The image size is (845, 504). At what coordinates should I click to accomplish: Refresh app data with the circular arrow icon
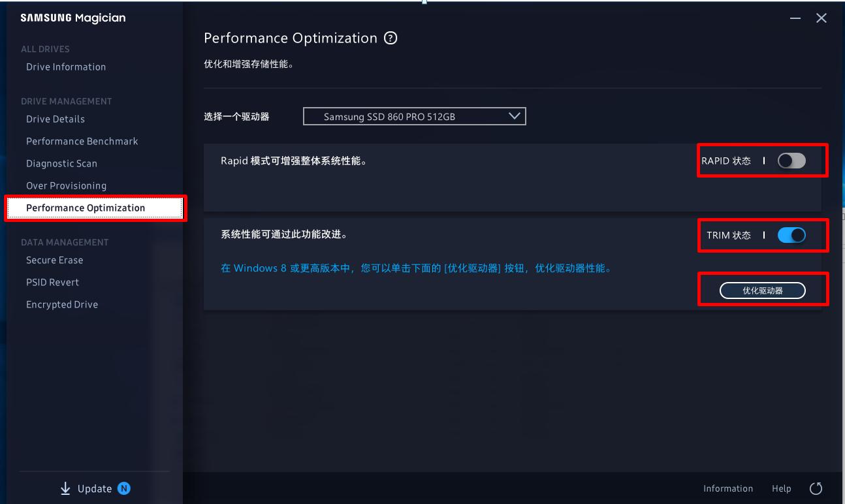pyautogui.click(x=816, y=488)
